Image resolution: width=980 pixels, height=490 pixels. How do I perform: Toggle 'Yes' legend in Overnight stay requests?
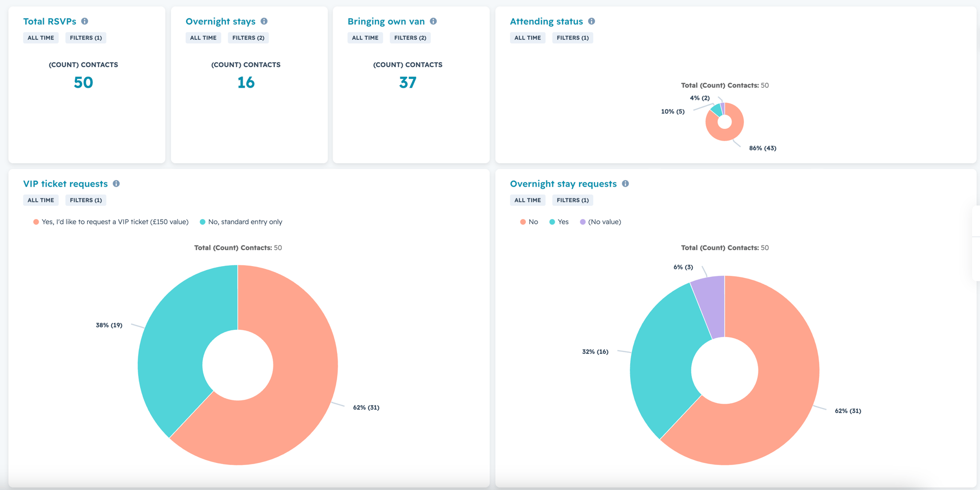coord(559,222)
